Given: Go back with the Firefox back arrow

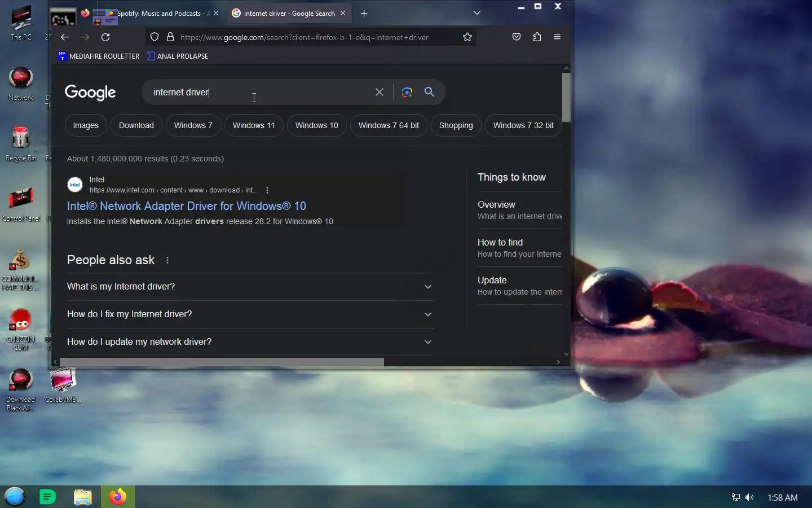Looking at the screenshot, I should click(65, 37).
